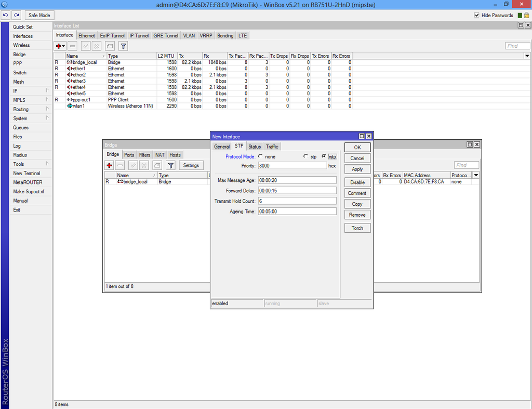Apply the new interface settings
Screen dimensions: 532x409
(x=357, y=169)
